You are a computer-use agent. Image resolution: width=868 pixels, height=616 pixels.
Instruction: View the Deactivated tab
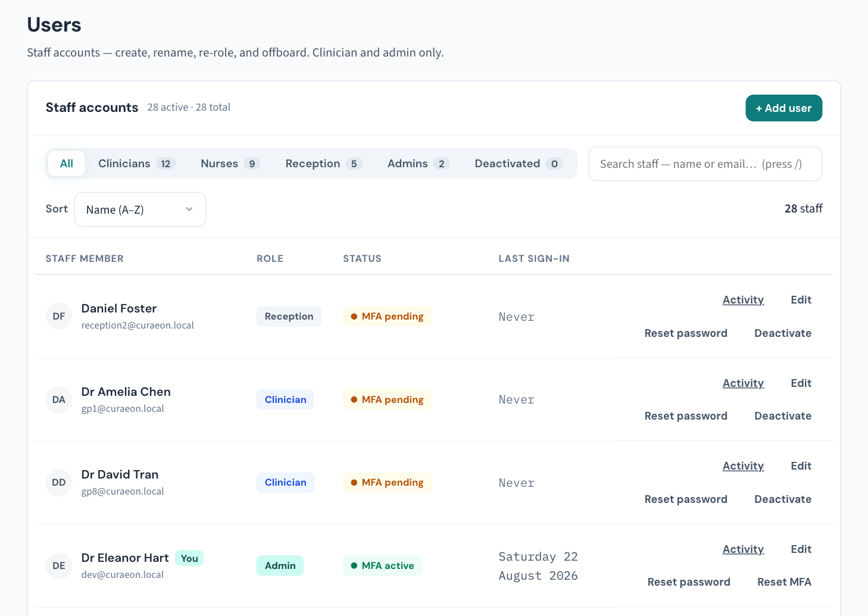coord(519,164)
